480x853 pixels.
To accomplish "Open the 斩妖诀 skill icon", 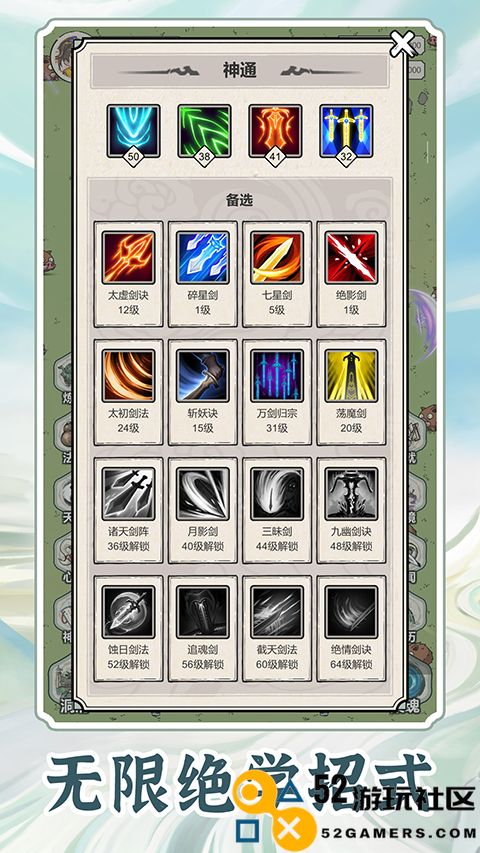I will coord(202,376).
